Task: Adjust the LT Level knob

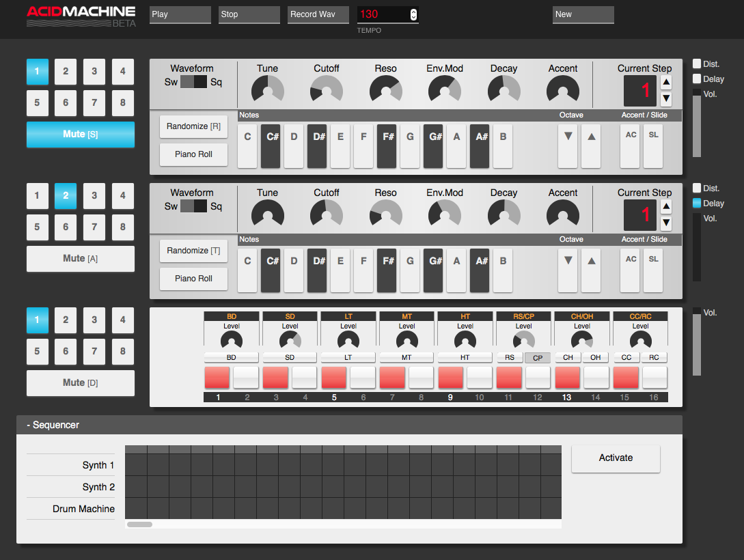Action: (x=348, y=341)
